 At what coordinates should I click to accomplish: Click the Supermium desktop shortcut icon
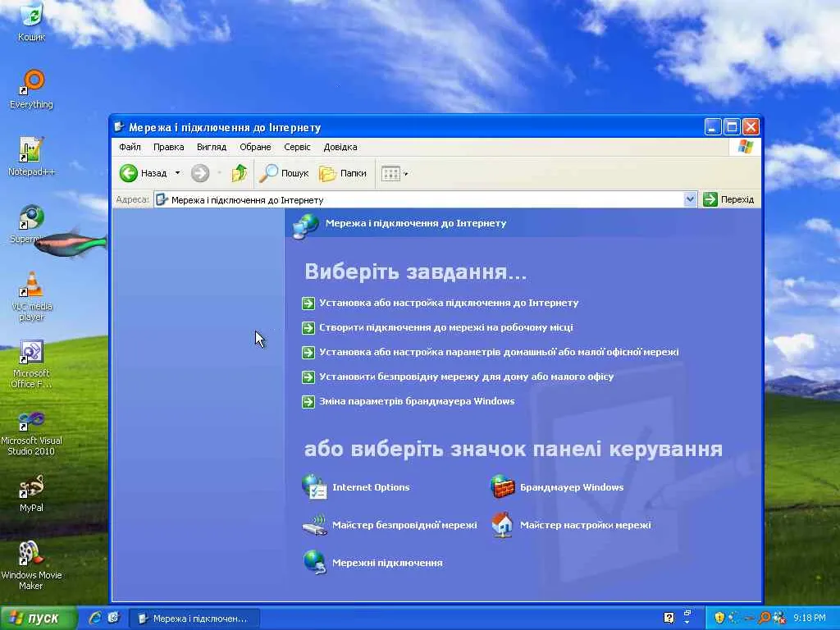(x=32, y=217)
